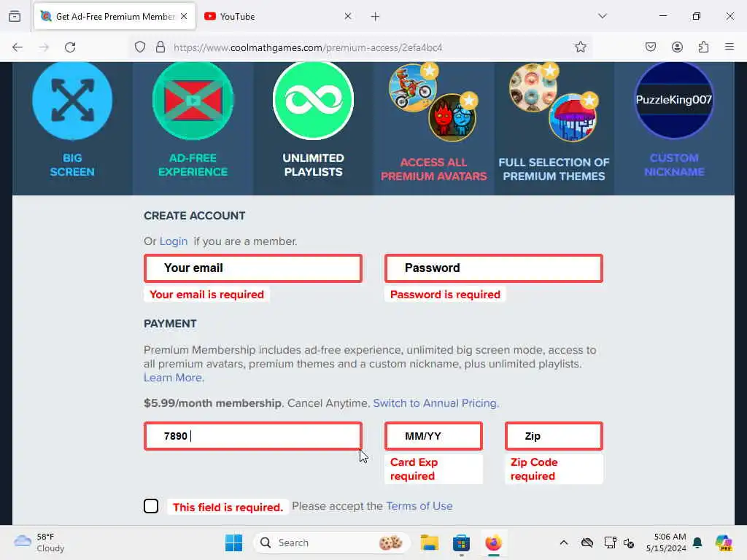The image size is (747, 560).
Task: Open File Explorer from the taskbar
Action: click(429, 542)
